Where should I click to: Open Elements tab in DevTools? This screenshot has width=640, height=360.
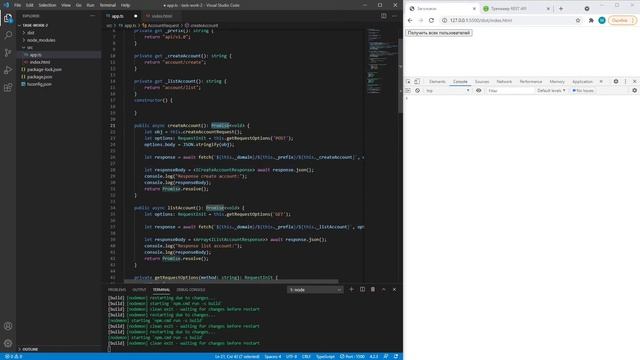coord(437,82)
